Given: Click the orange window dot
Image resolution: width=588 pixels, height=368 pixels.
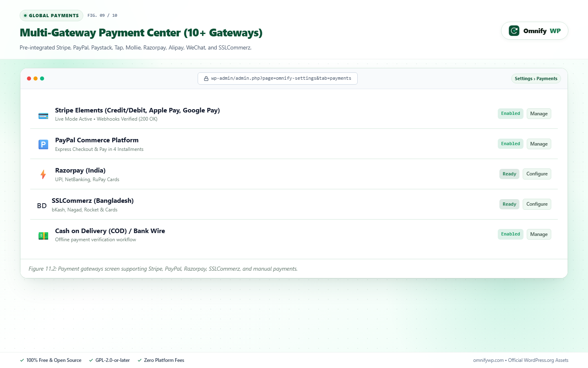Looking at the screenshot, I should pyautogui.click(x=36, y=79).
